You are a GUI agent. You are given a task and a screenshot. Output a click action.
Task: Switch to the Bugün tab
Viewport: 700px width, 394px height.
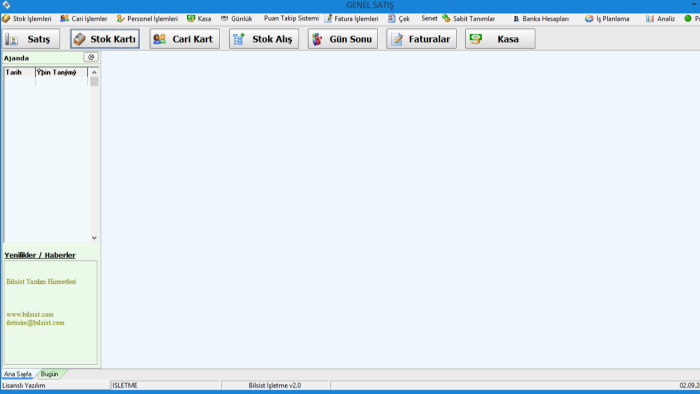[x=50, y=374]
